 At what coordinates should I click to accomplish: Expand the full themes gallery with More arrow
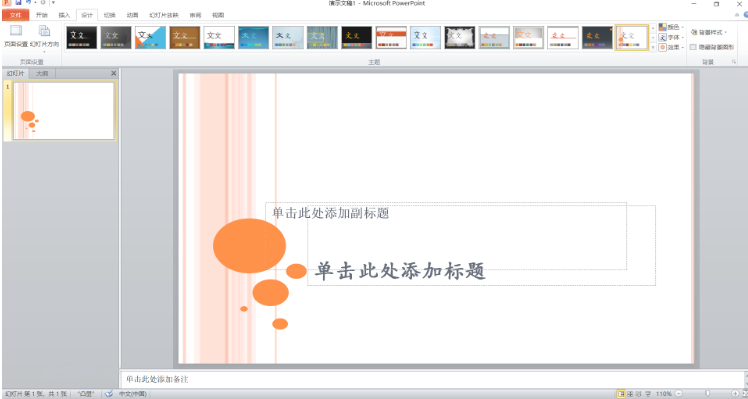(x=653, y=47)
